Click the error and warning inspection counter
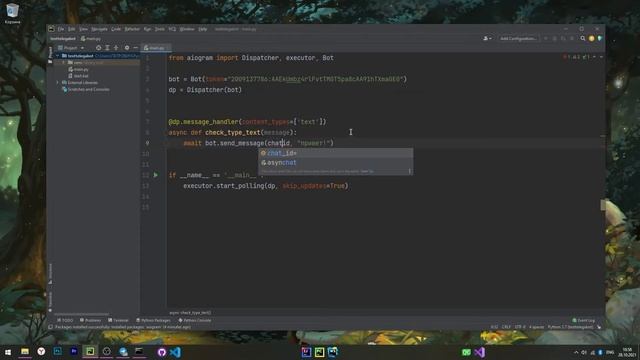640x360 pixels. (x=577, y=57)
